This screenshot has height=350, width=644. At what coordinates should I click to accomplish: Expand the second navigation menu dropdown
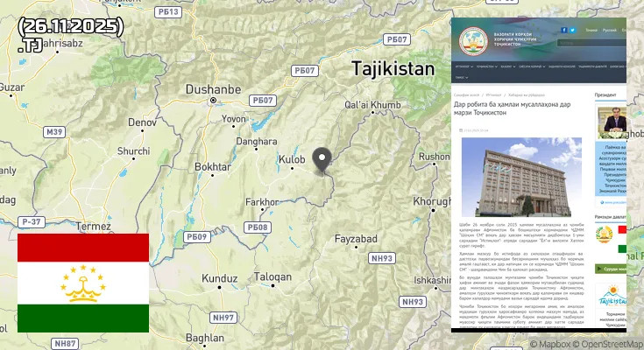pos(486,66)
